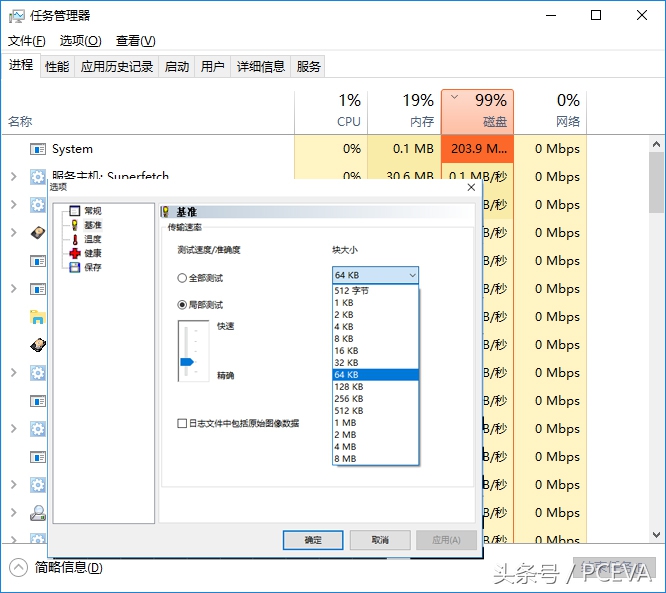Click the 保存 floppy disk icon

click(x=75, y=267)
